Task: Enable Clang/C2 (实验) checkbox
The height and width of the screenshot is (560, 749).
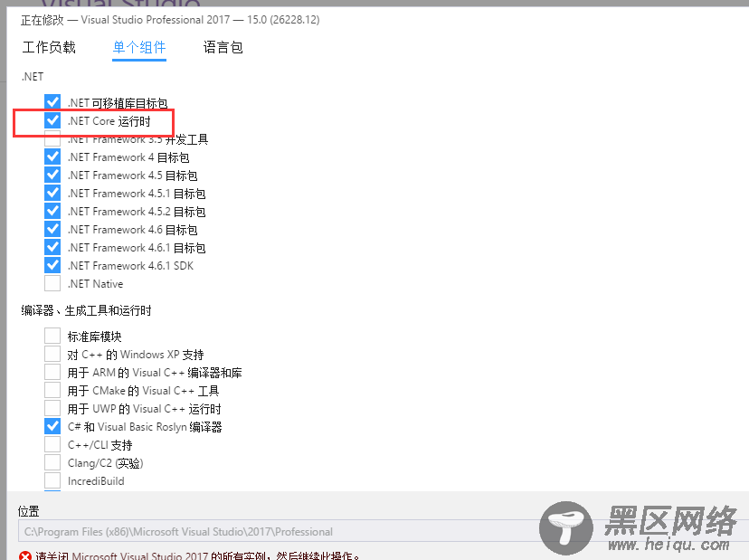Action: pyautogui.click(x=52, y=462)
